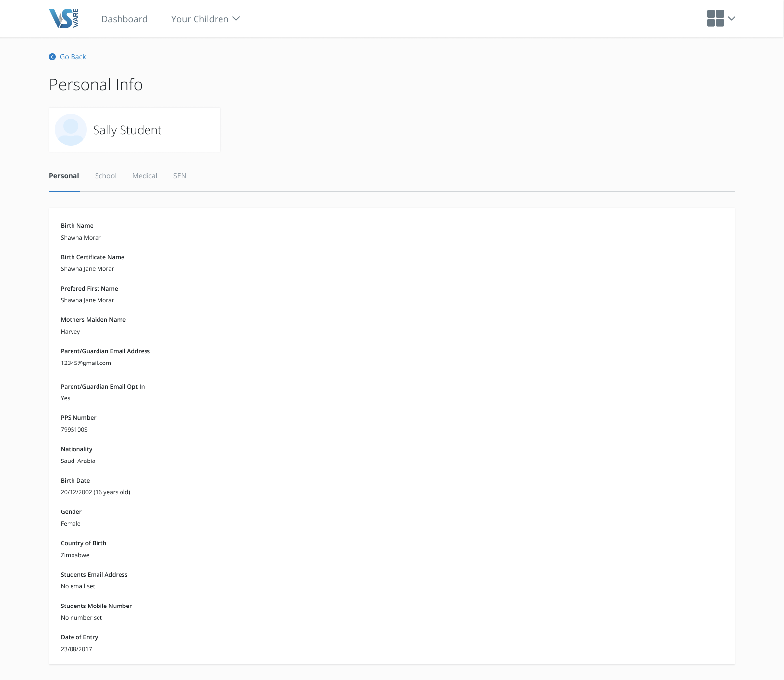
Task: Click the Prefered First Name label
Action: click(x=89, y=289)
